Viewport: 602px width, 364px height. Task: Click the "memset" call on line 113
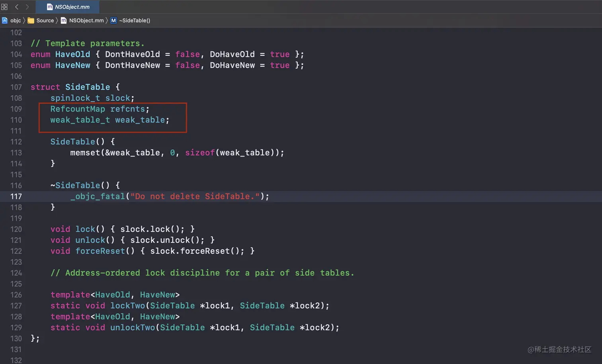(x=85, y=153)
